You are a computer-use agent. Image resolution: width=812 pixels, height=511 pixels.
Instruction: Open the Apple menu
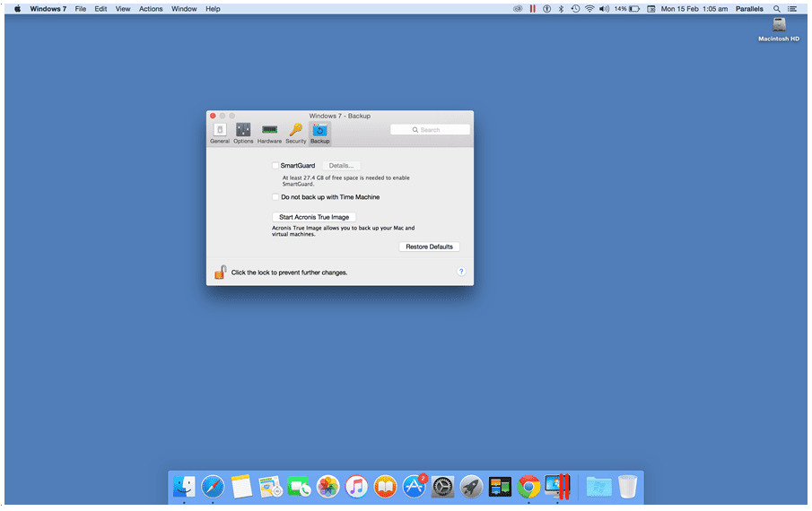tap(17, 9)
